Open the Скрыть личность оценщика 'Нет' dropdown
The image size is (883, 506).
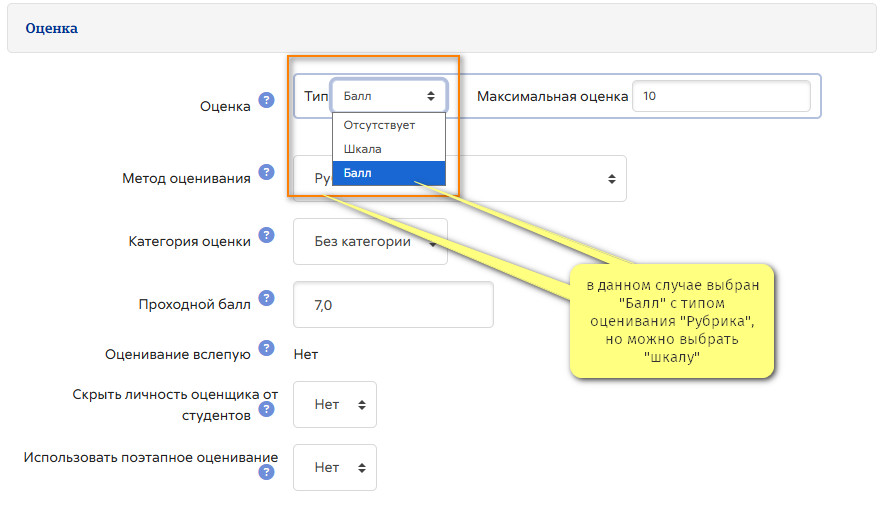[x=335, y=405]
